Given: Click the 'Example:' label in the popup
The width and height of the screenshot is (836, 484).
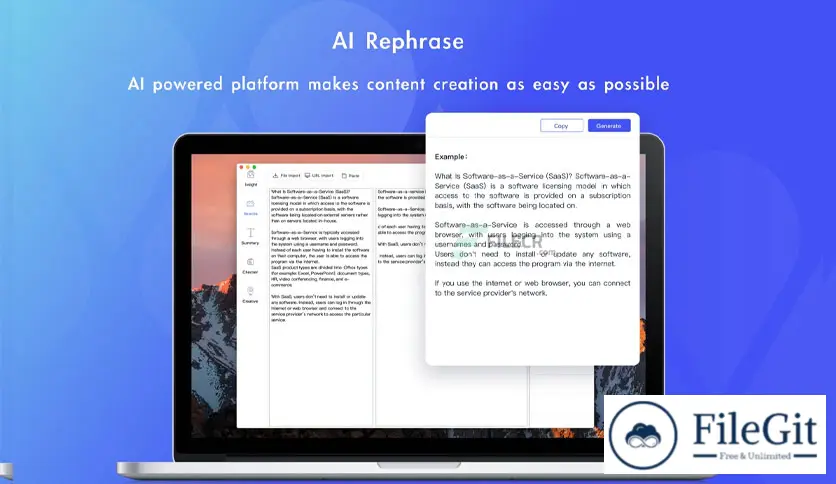Looking at the screenshot, I should coord(451,157).
